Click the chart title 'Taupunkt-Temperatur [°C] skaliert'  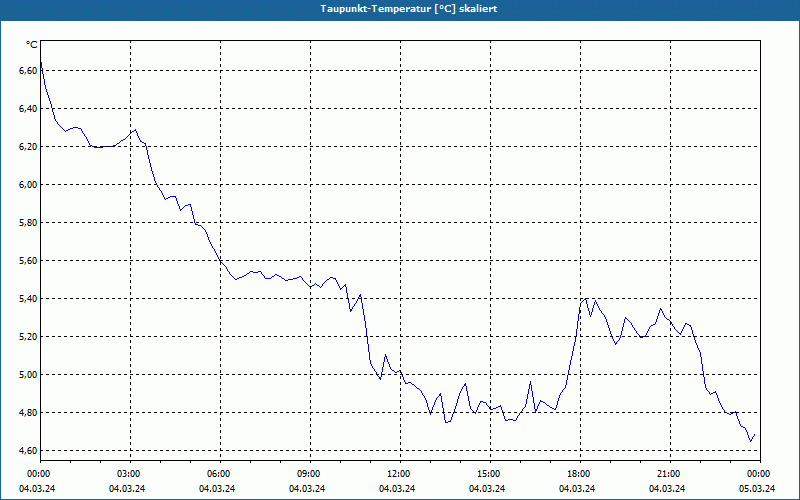coord(409,9)
